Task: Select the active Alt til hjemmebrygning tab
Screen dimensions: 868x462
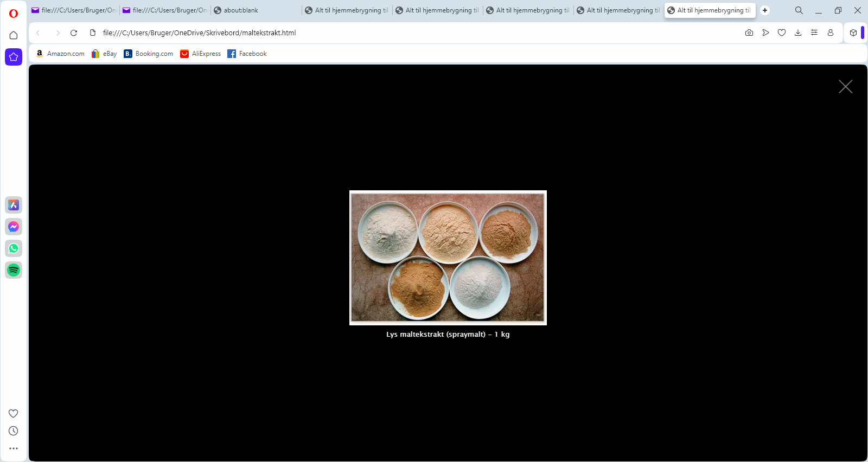Action: tap(710, 10)
